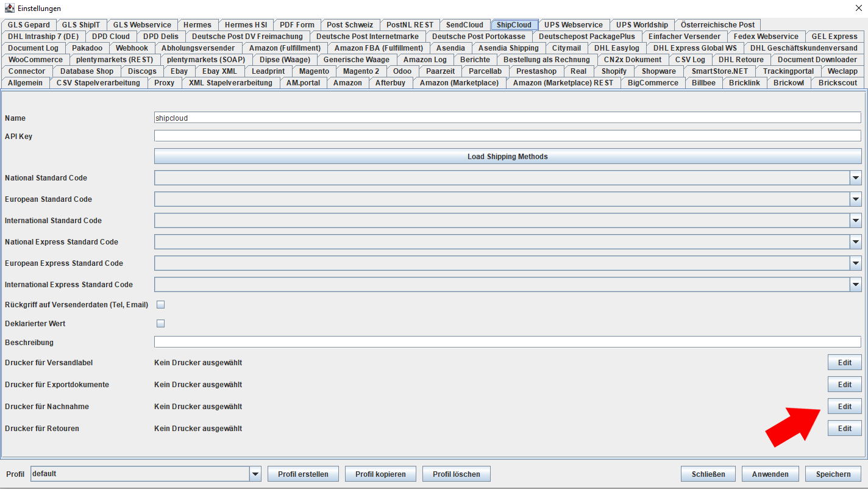The image size is (868, 489).
Task: Click Profil kopieren button
Action: pos(380,474)
